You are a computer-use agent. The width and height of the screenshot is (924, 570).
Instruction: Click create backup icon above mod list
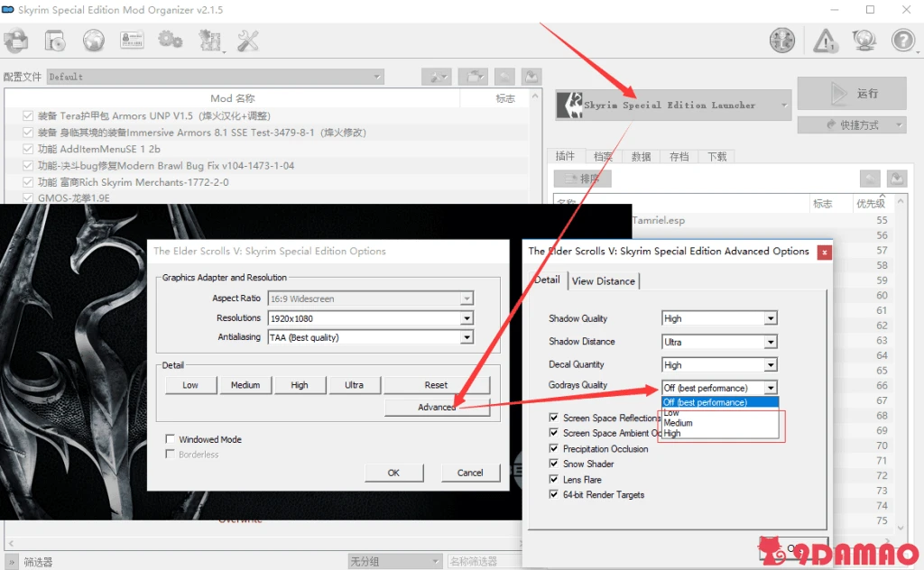(x=531, y=77)
